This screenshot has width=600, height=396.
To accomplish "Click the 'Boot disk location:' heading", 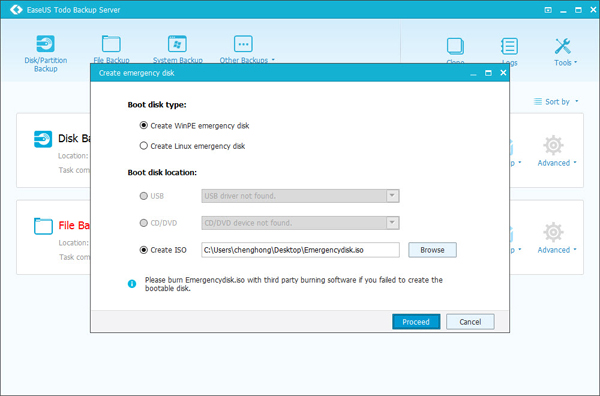I will [x=162, y=173].
